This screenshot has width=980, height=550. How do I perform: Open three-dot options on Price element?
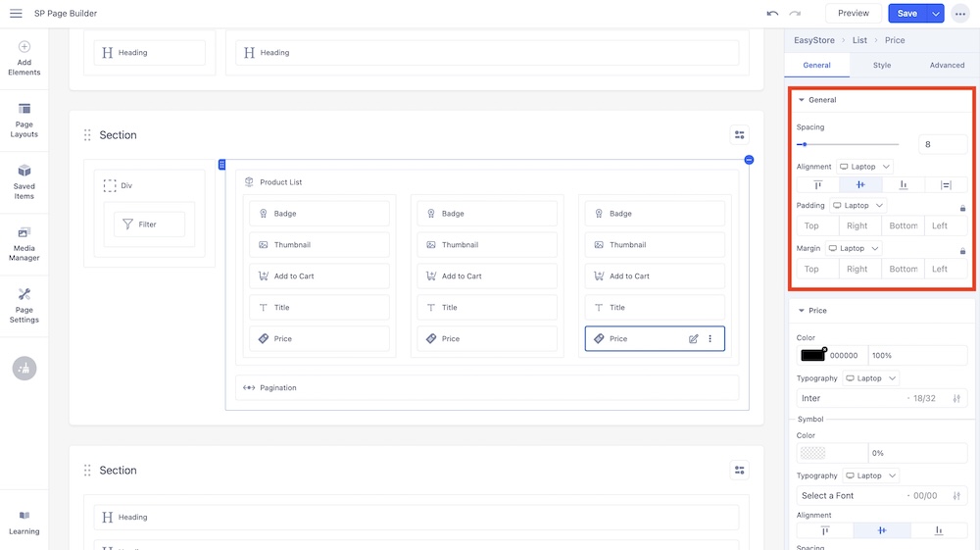[x=710, y=339]
